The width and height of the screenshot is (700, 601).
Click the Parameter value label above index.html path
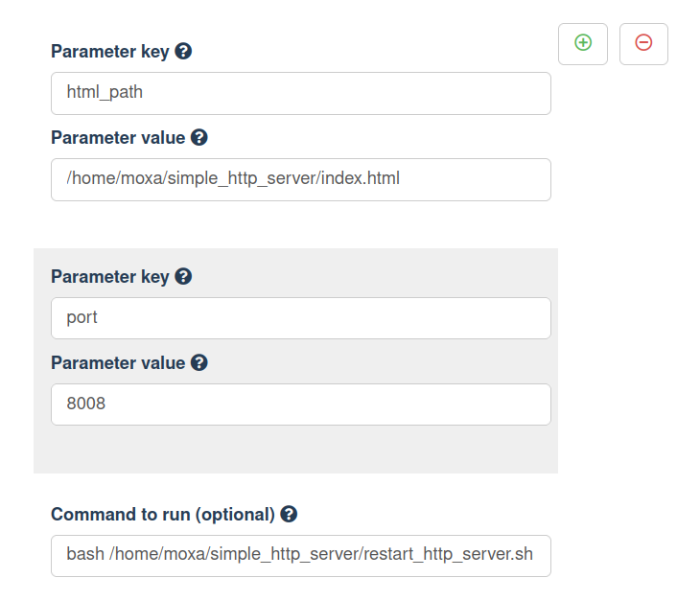click(117, 138)
